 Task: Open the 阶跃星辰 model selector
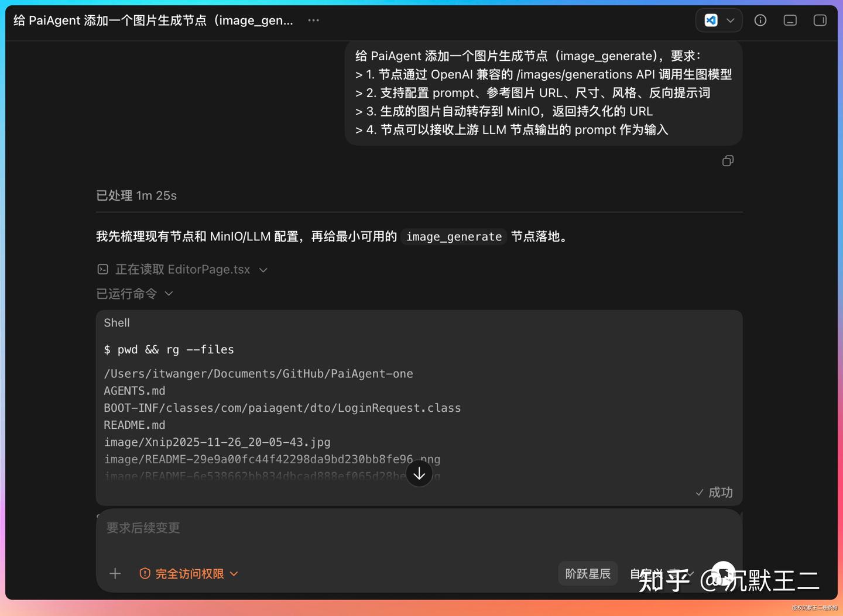[x=588, y=574]
